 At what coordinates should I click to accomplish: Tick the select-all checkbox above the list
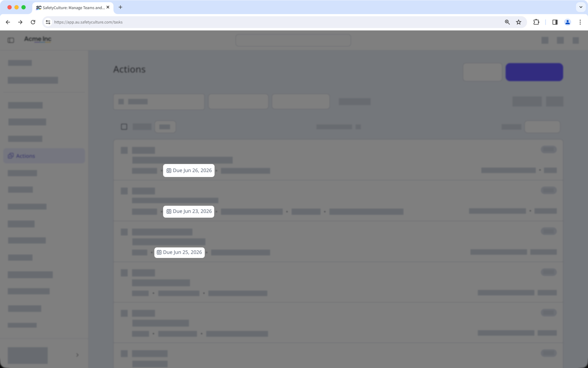coord(124,127)
